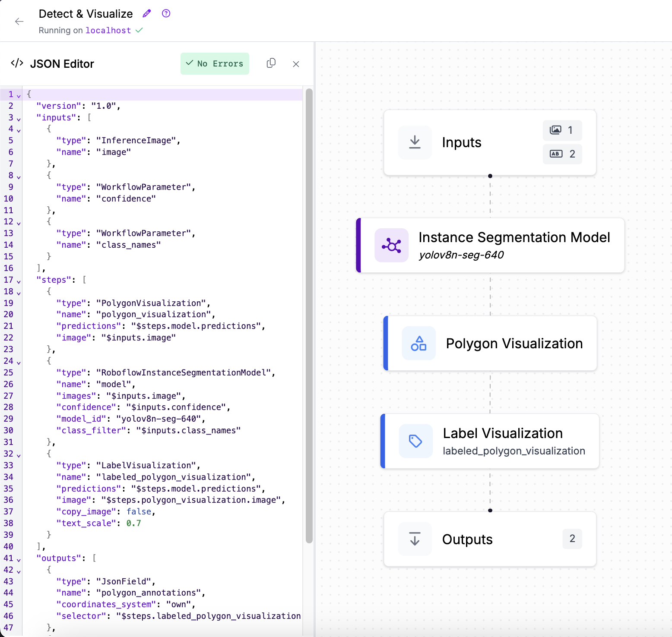Viewport: 672px width, 637px height.
Task: Close the JSON Editor panel
Action: click(296, 64)
